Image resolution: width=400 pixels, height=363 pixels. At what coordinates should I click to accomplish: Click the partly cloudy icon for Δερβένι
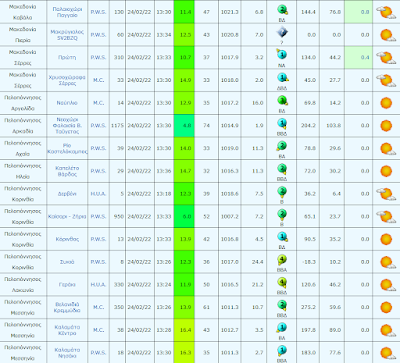386,194
